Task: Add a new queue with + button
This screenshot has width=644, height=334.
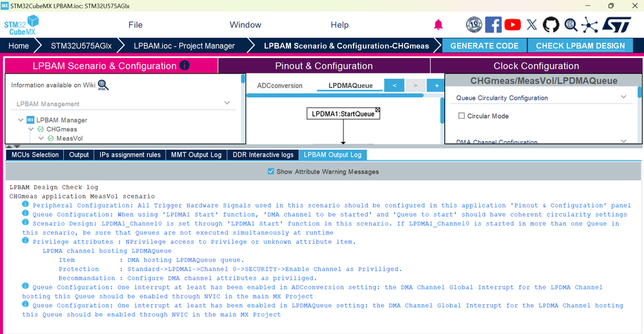Action: coord(437,85)
